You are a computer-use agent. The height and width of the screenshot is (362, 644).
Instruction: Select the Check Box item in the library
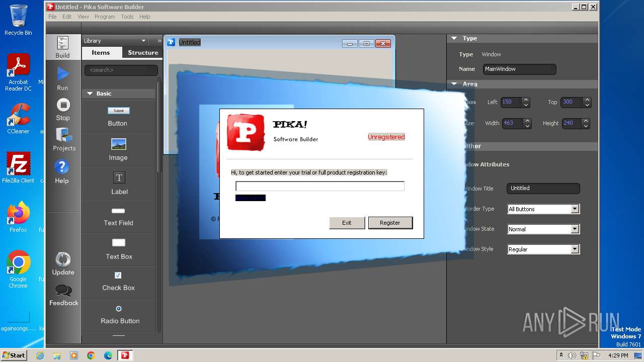click(x=118, y=283)
